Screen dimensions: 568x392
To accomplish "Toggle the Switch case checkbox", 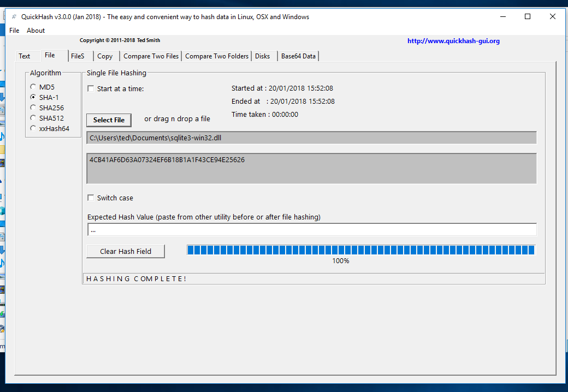I will [x=91, y=198].
